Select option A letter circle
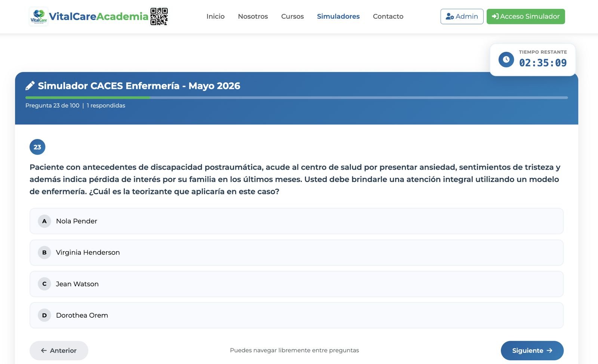 pos(44,221)
